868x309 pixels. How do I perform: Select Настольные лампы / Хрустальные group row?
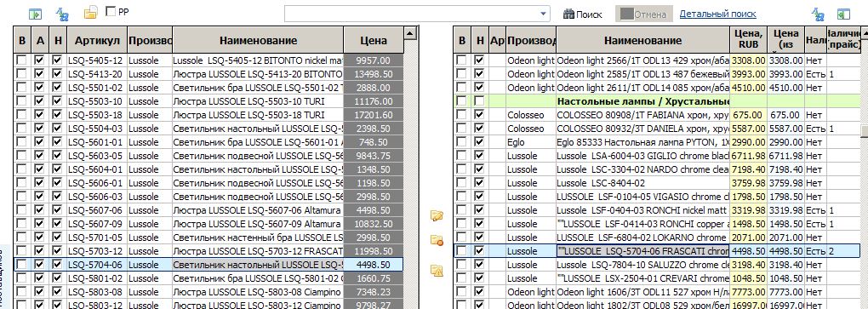click(x=657, y=101)
